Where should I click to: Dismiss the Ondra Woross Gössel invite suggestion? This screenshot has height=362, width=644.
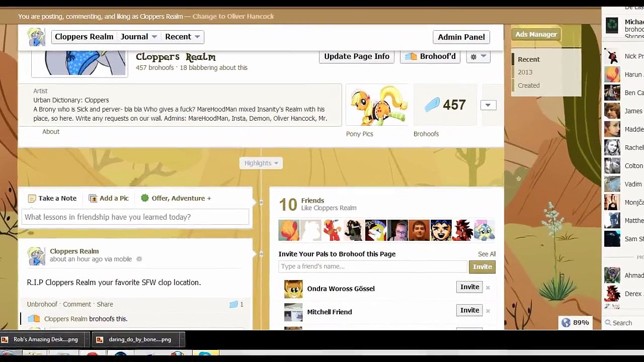point(488,288)
